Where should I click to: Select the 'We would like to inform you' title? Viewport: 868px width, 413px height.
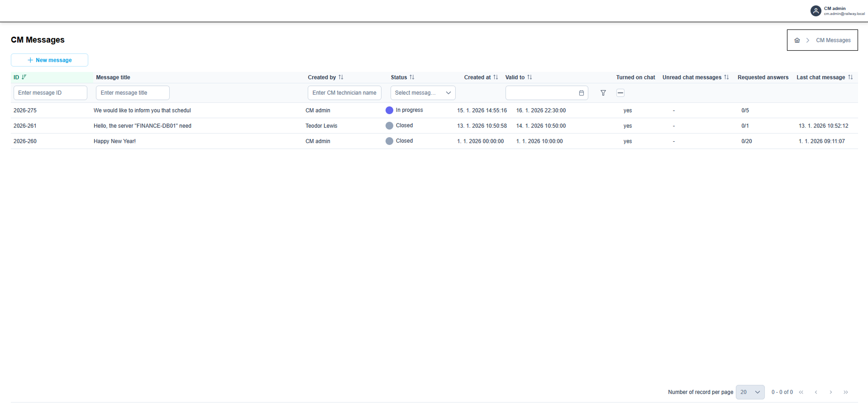(x=142, y=110)
